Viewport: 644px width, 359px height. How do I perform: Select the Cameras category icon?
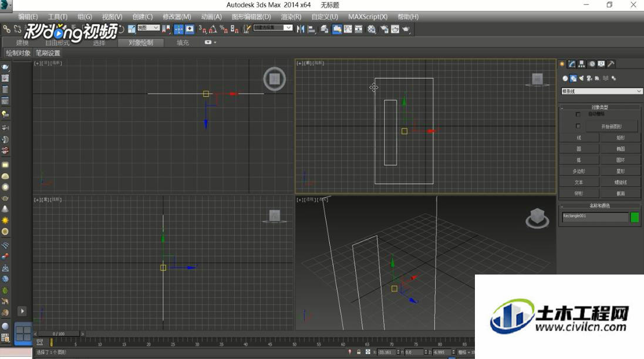tap(589, 78)
